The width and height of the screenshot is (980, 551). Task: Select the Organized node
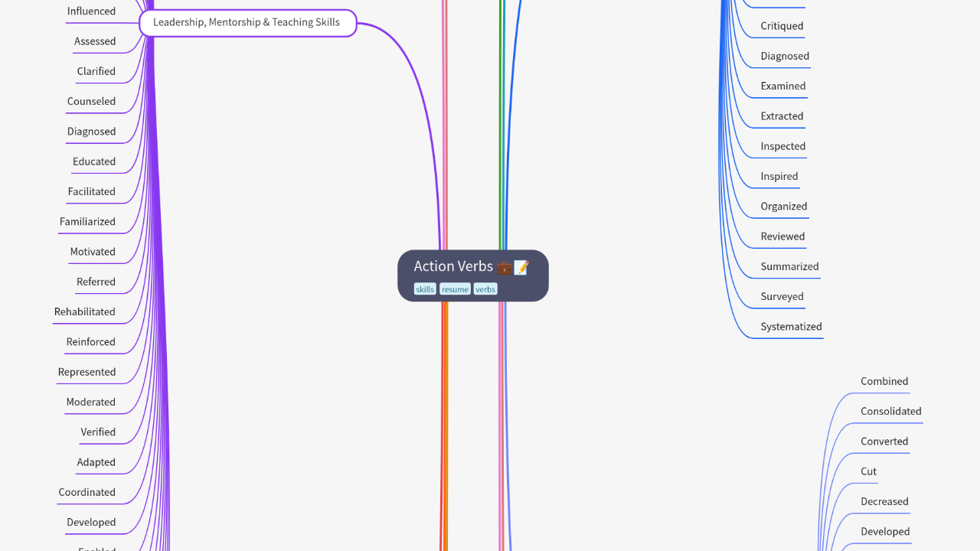coord(784,207)
